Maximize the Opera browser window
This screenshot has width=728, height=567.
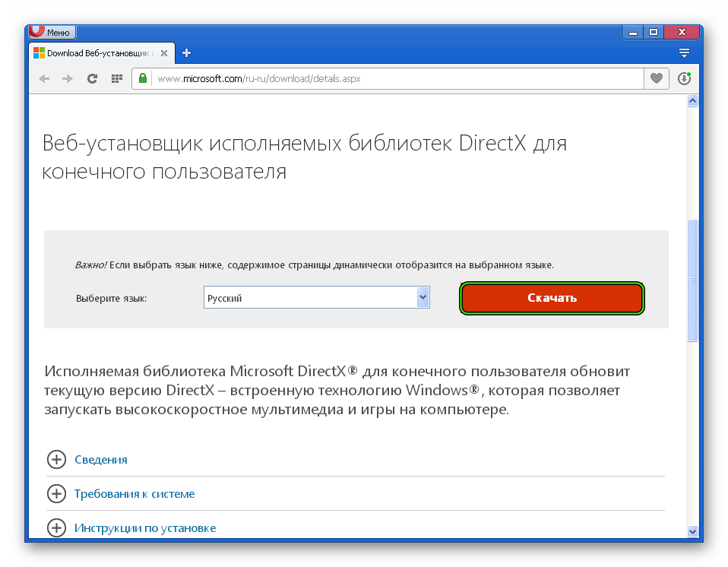tap(654, 33)
